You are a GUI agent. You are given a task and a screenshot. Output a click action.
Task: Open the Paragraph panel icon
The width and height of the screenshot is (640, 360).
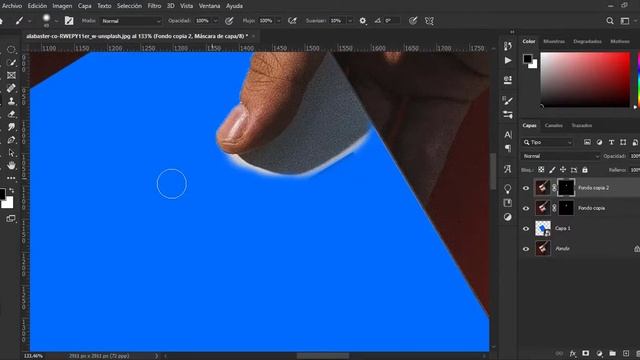(x=508, y=148)
